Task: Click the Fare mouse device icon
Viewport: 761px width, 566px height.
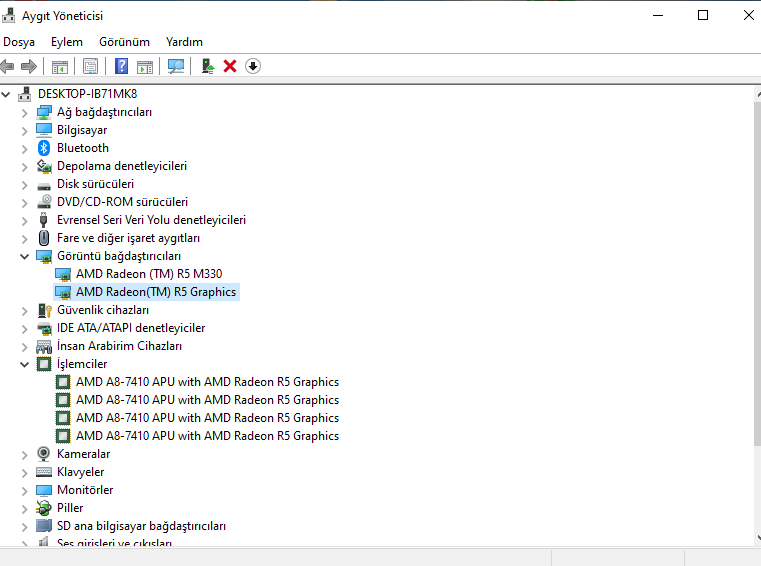Action: (x=44, y=238)
